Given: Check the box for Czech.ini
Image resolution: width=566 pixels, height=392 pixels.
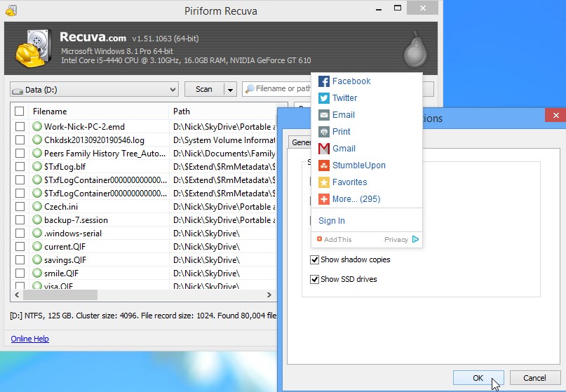Looking at the screenshot, I should point(20,207).
